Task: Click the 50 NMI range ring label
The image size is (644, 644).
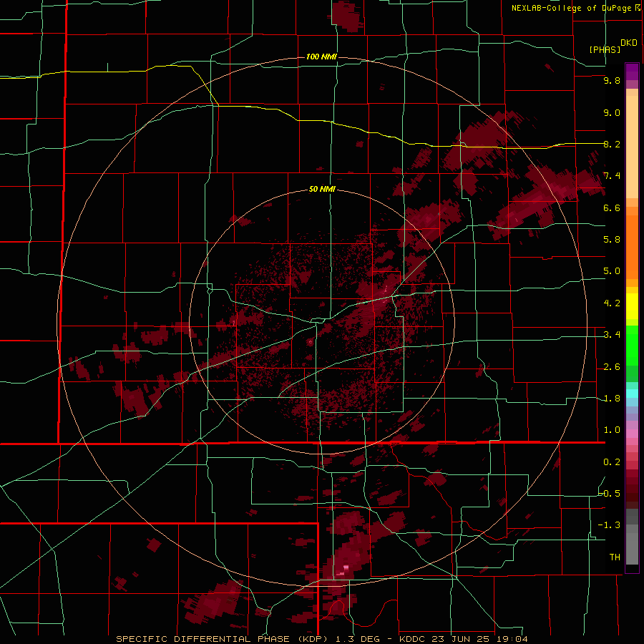Action: point(322,190)
